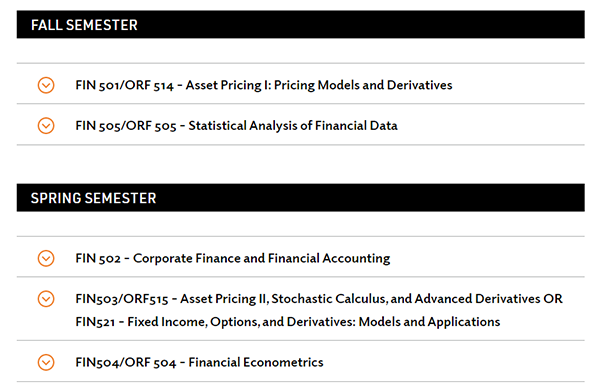Open Statistical Analysis of Financial Data title
Viewport: 600px width, 391px height.
click(293, 125)
